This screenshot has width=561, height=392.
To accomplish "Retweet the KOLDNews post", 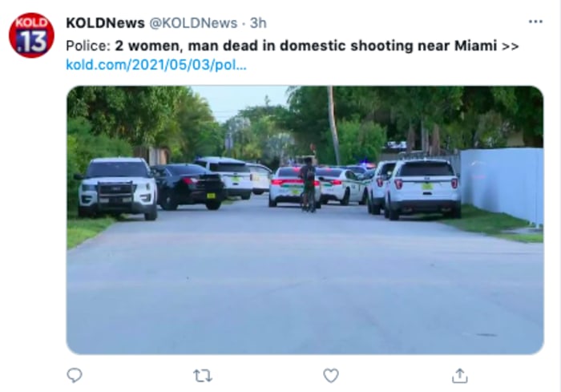I will click(x=203, y=376).
